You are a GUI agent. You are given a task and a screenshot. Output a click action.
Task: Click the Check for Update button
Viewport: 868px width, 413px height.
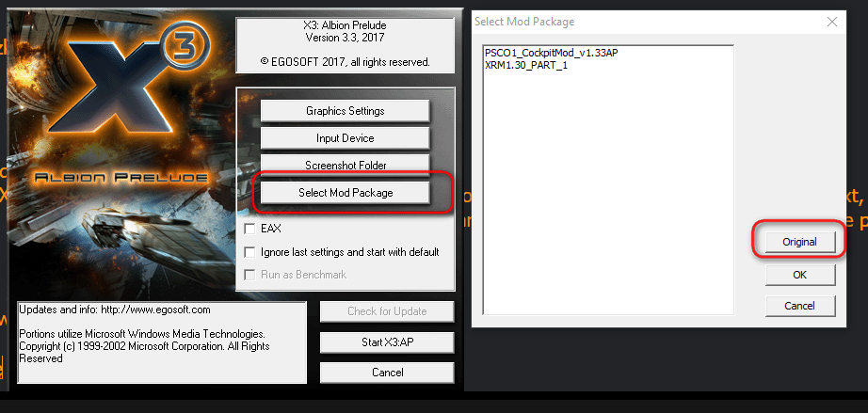(387, 311)
